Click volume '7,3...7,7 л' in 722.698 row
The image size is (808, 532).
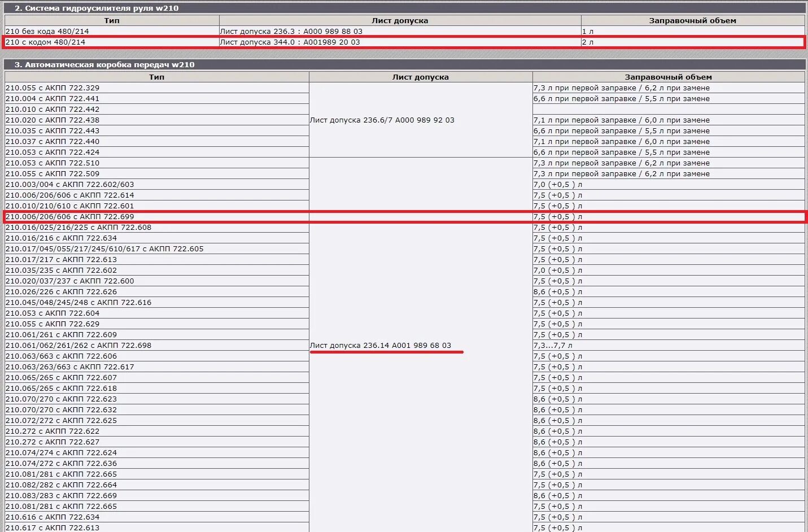coord(553,345)
